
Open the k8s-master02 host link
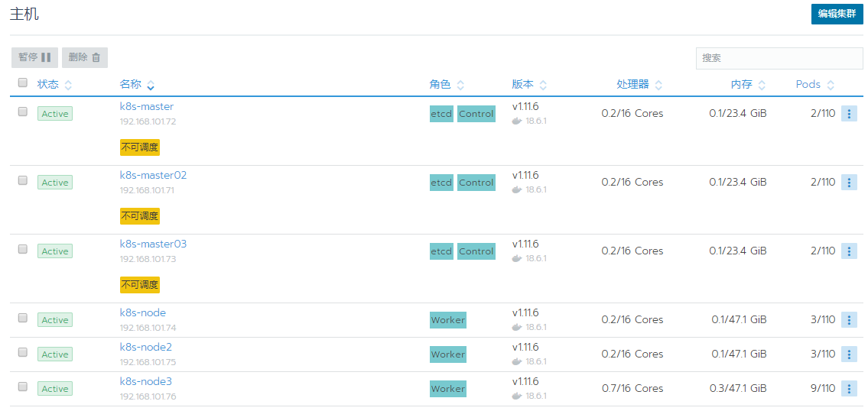154,175
